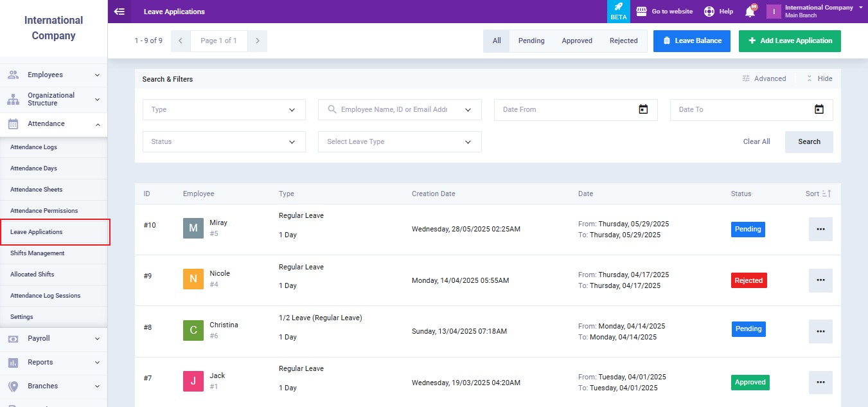Hide the Search & Filters panel

[819, 78]
